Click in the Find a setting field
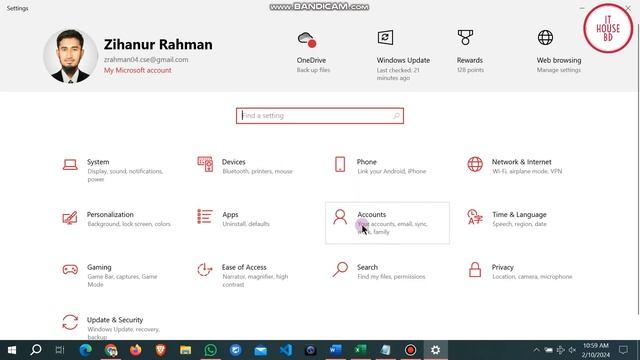The image size is (640, 360). click(320, 116)
